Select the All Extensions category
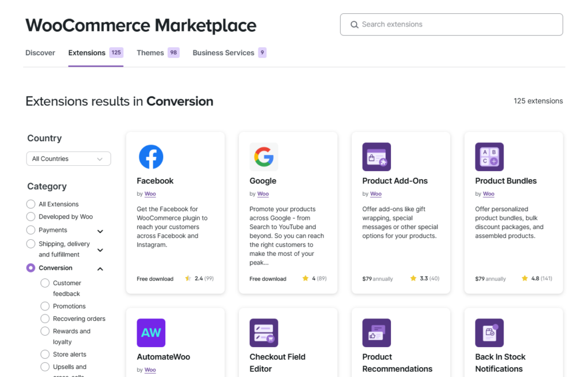The width and height of the screenshot is (588, 377). [x=31, y=204]
